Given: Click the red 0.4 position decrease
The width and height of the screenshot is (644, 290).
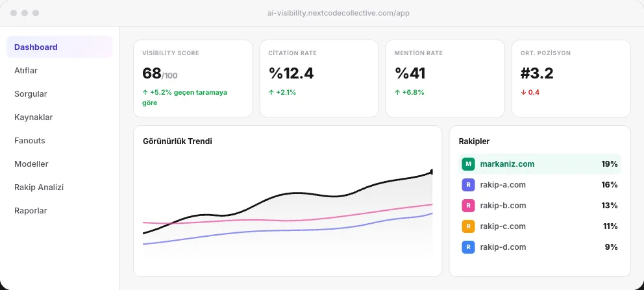Looking at the screenshot, I should point(530,93).
